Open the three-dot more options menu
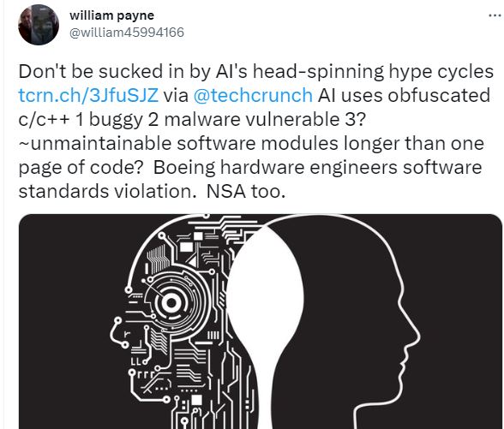 coord(495,15)
